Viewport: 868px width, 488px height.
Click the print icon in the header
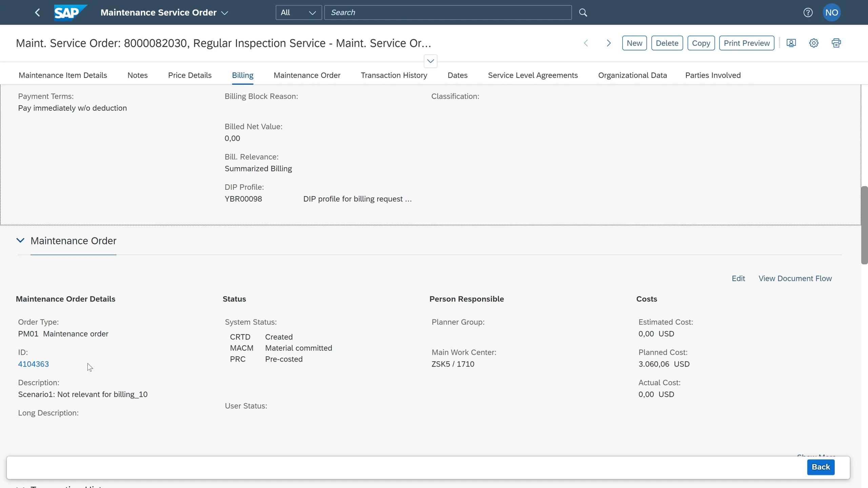click(836, 43)
